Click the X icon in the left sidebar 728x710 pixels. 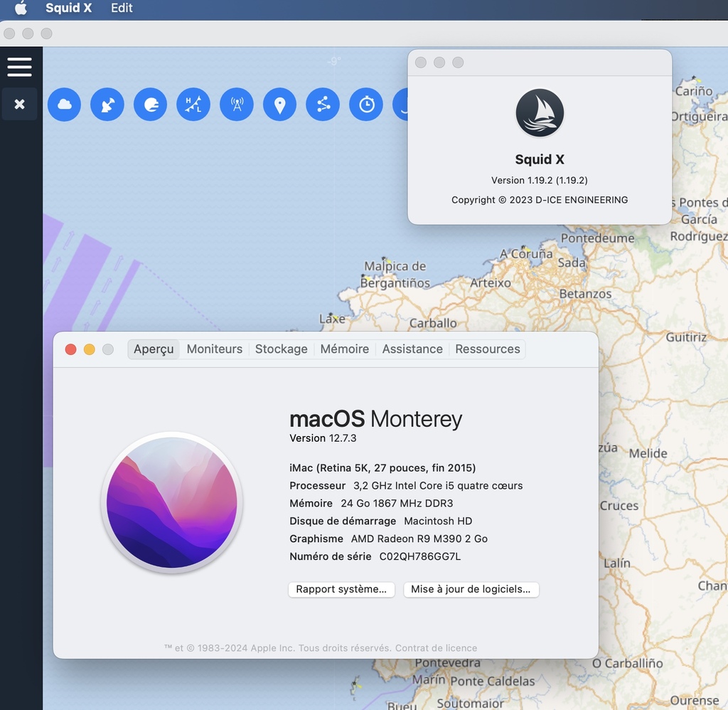(19, 104)
